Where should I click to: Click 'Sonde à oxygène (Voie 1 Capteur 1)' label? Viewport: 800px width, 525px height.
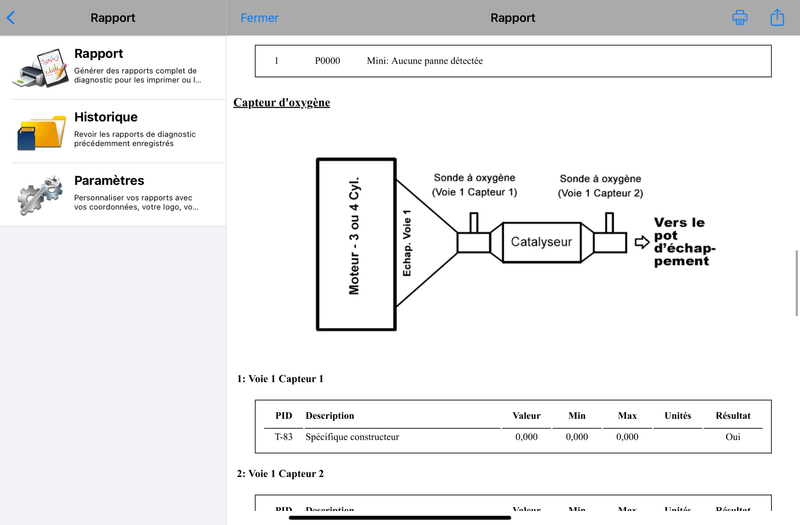click(x=474, y=185)
